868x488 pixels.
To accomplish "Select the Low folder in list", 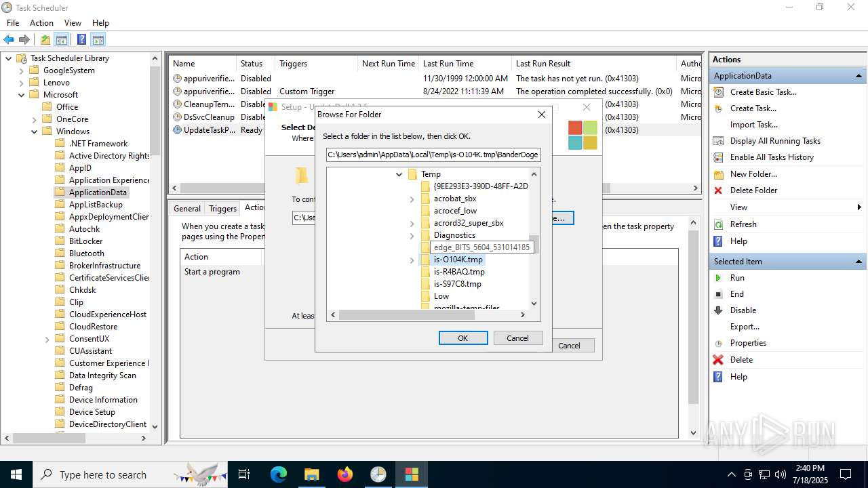I will (441, 296).
